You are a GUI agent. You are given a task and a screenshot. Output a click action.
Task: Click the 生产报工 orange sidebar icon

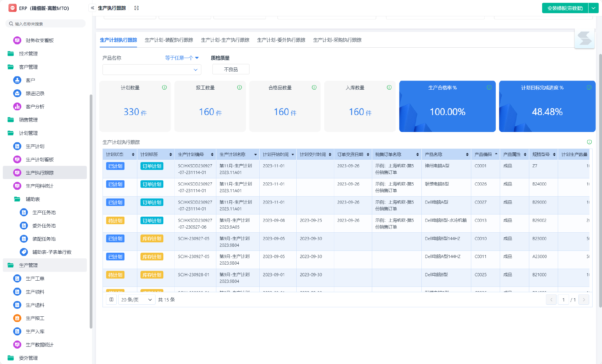[17, 318]
